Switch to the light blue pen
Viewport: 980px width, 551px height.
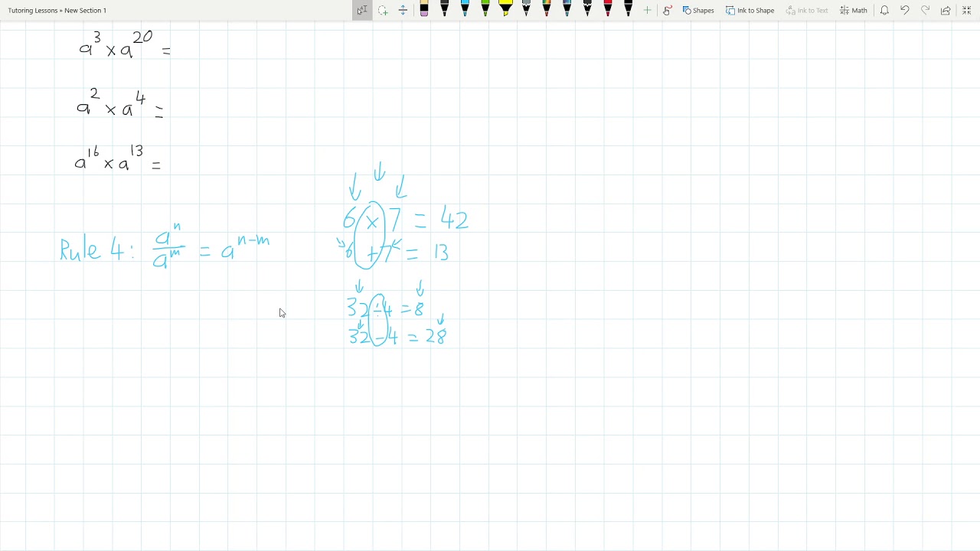[x=465, y=10]
